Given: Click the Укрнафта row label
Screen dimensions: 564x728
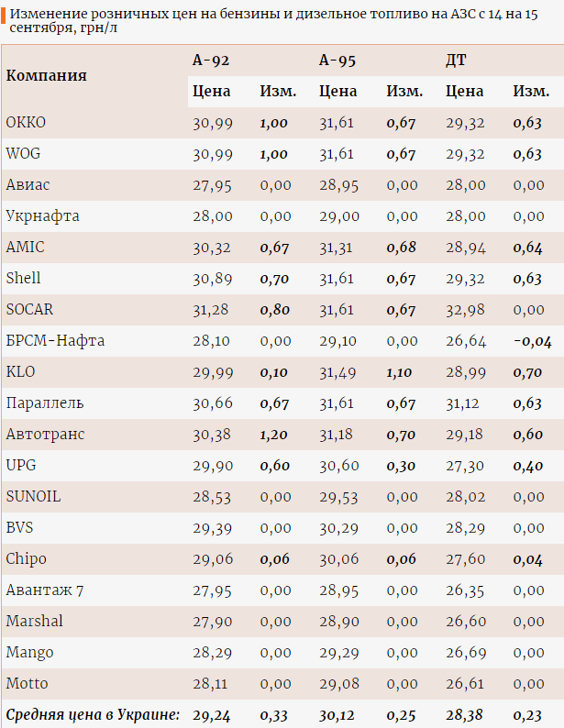Looking at the screenshot, I should (x=42, y=216).
